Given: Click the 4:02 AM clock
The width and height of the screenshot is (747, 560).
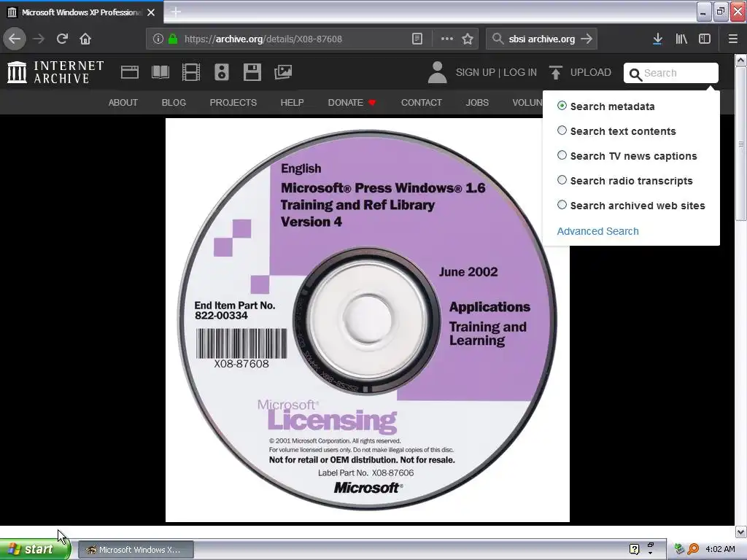Looking at the screenshot, I should pos(720,549).
